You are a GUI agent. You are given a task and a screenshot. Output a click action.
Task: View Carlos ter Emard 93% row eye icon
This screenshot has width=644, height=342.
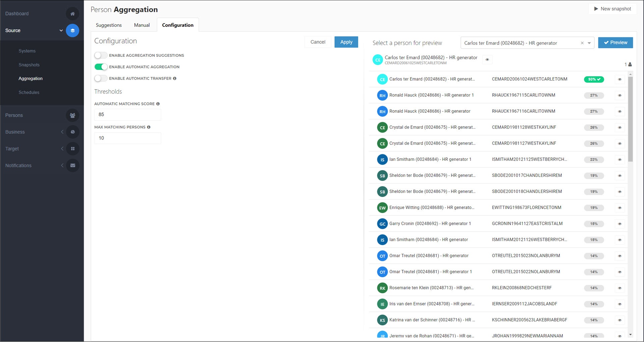[620, 80]
